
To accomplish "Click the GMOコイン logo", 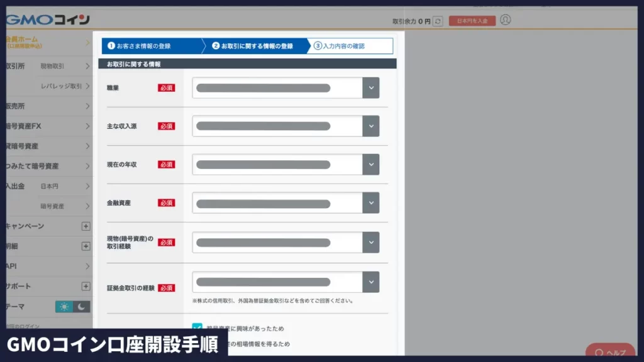I will (x=48, y=19).
